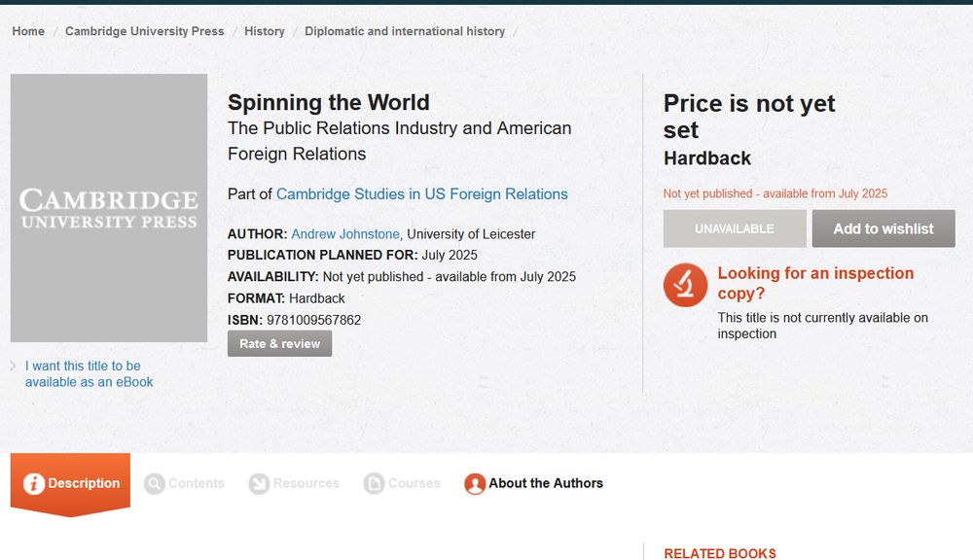The height and width of the screenshot is (560, 973).
Task: Go to Home breadcrumb
Action: [x=28, y=31]
